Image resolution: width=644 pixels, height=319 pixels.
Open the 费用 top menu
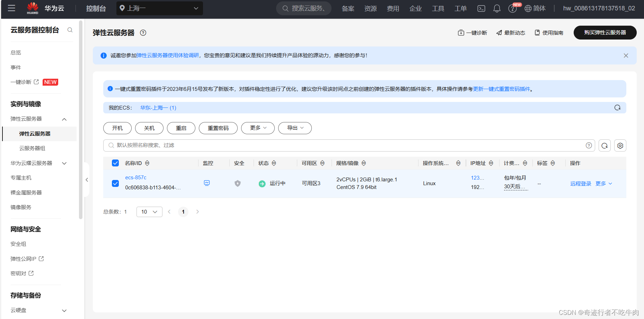coord(393,8)
